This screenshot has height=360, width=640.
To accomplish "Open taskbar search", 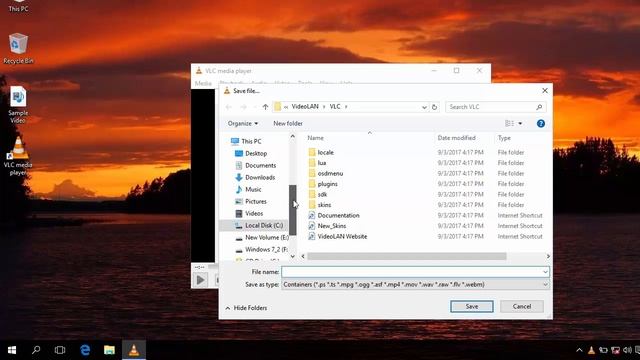I will [36, 350].
